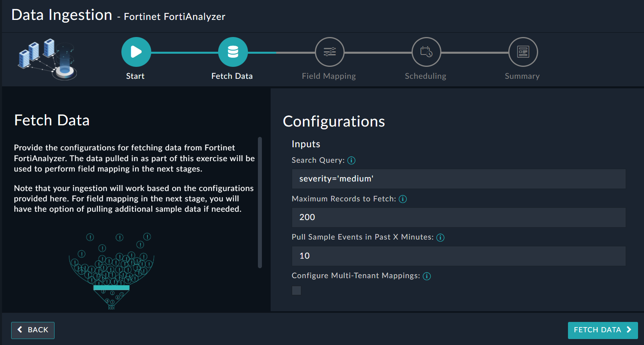
Task: Click the Past X Minutes input field
Action: click(x=459, y=256)
